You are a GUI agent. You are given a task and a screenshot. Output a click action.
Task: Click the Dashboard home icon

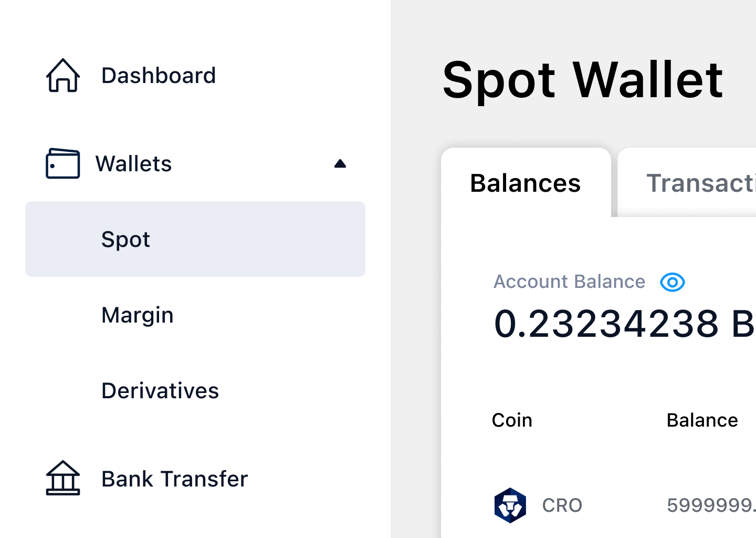click(63, 76)
